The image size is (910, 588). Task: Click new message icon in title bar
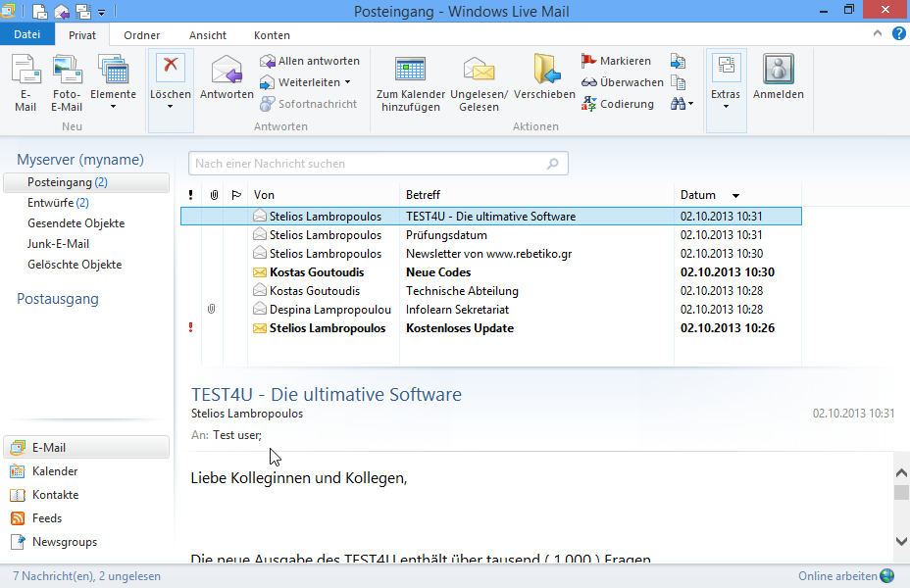39,11
